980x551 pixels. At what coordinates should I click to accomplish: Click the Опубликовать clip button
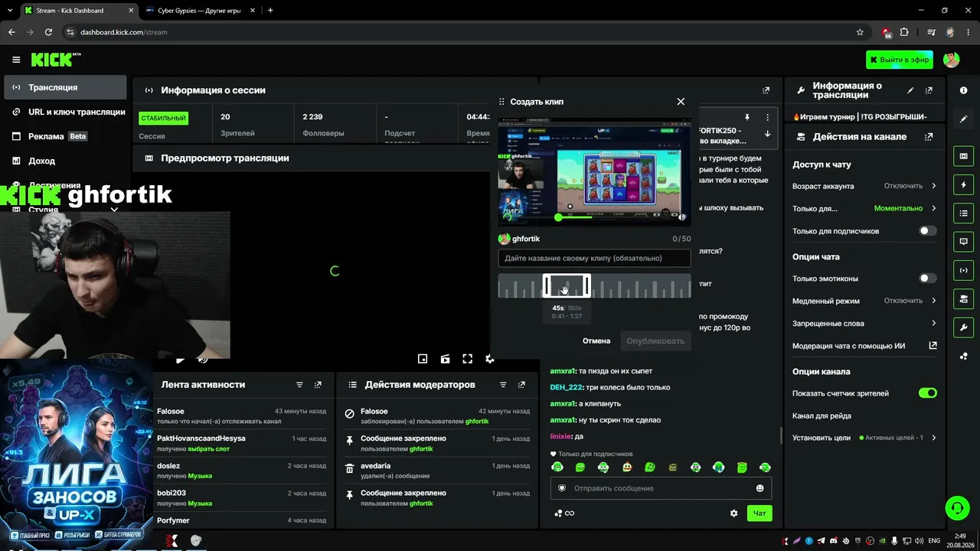(655, 341)
